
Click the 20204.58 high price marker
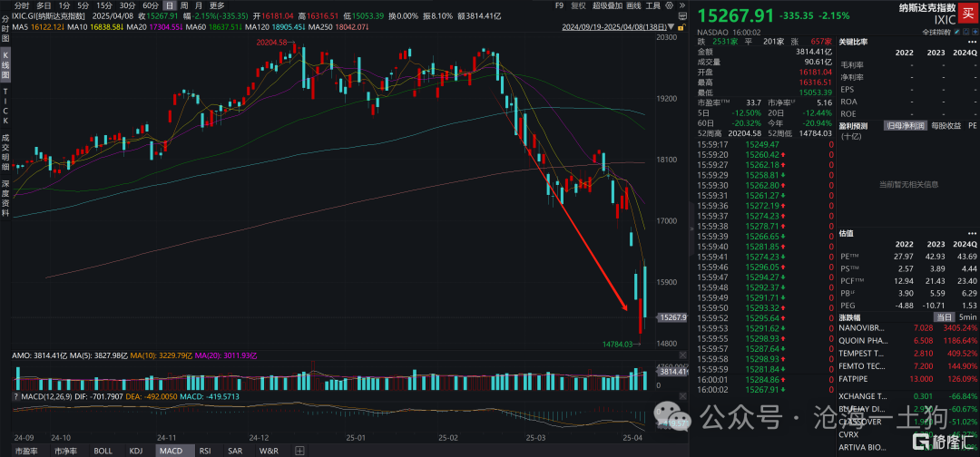[270, 43]
